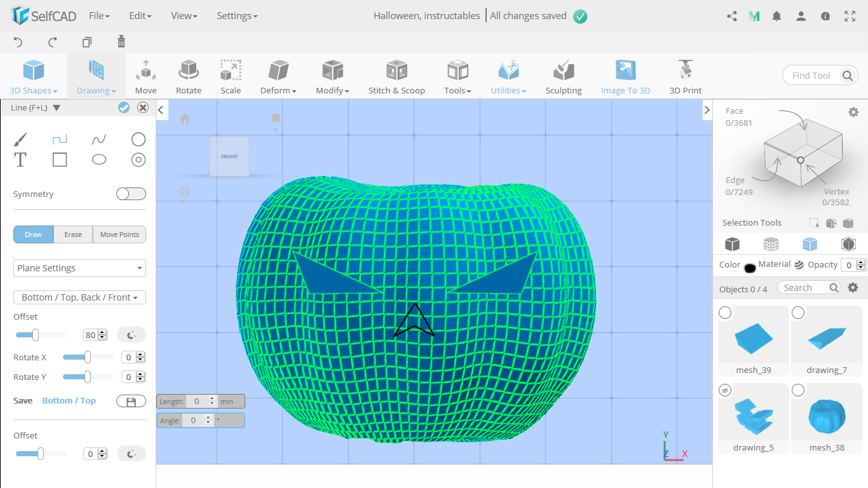Click the Redo arrow icon
Image resolution: width=868 pixels, height=488 pixels.
point(53,42)
